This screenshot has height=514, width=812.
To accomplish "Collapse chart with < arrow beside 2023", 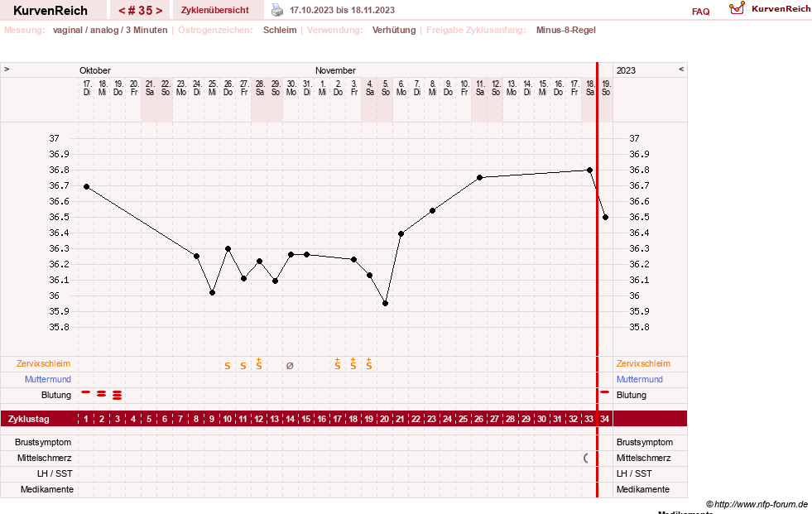I will coord(681,69).
